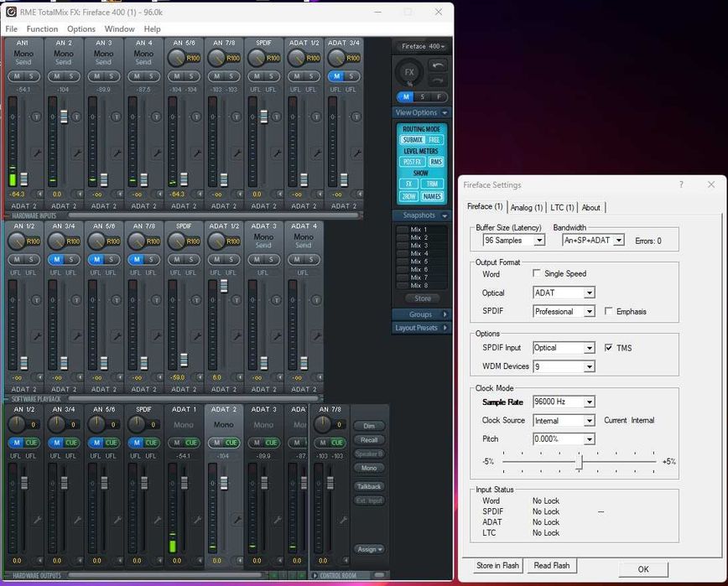Screen dimensions: 728x586
Task: Open WDM Devices dropdown
Action: pyautogui.click(x=589, y=366)
